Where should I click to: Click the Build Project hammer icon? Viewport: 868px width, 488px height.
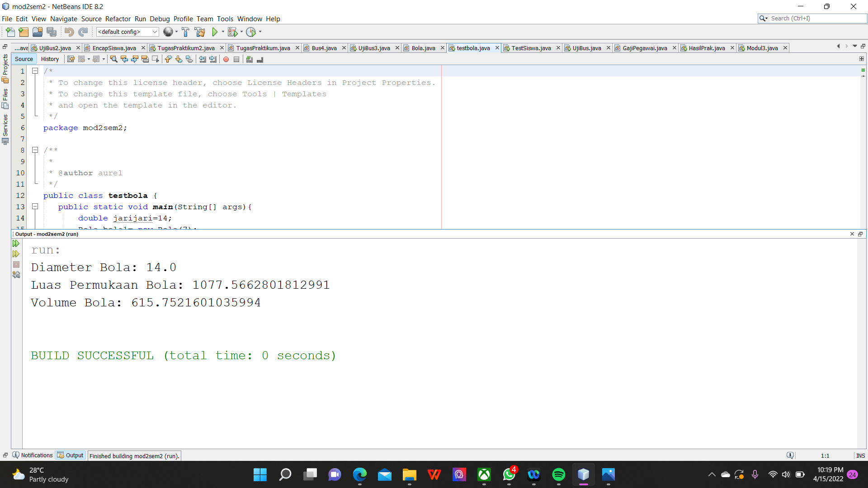(185, 32)
